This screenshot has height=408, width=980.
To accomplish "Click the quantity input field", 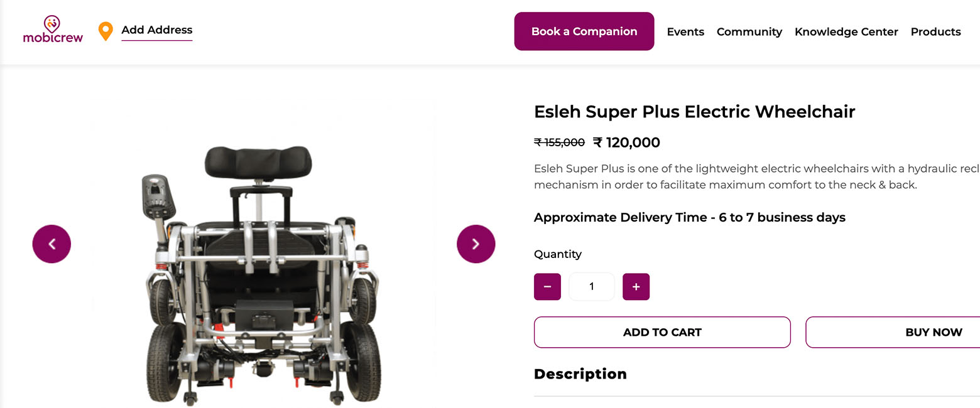I will tap(592, 287).
